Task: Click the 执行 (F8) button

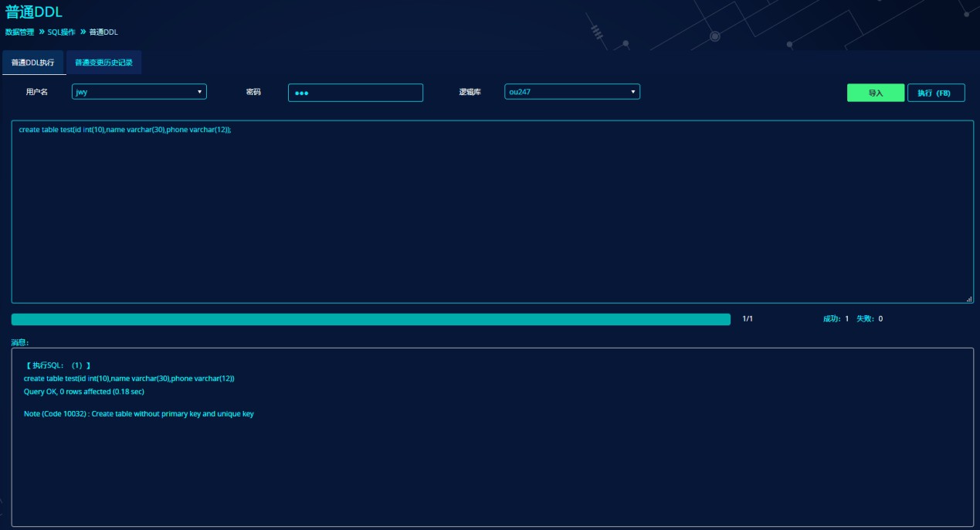Action: 936,93
